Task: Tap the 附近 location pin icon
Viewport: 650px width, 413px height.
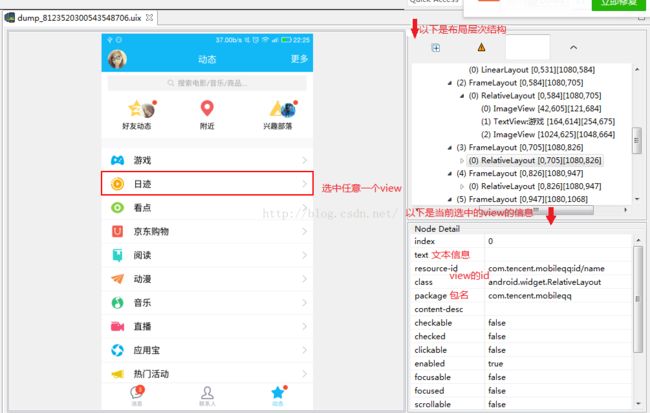Action: pos(207,108)
